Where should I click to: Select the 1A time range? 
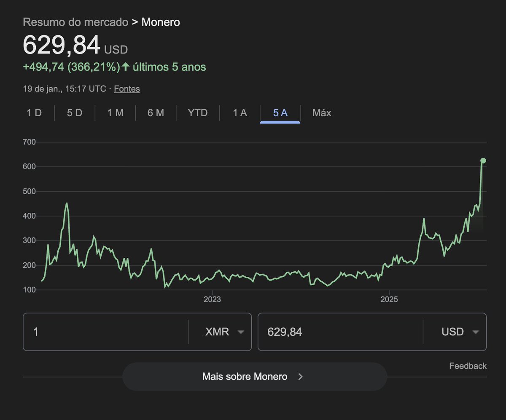coord(238,112)
